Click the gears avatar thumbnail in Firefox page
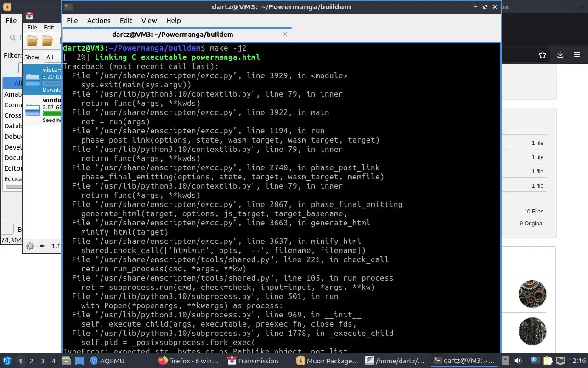The width and height of the screenshot is (588, 368). [x=532, y=294]
